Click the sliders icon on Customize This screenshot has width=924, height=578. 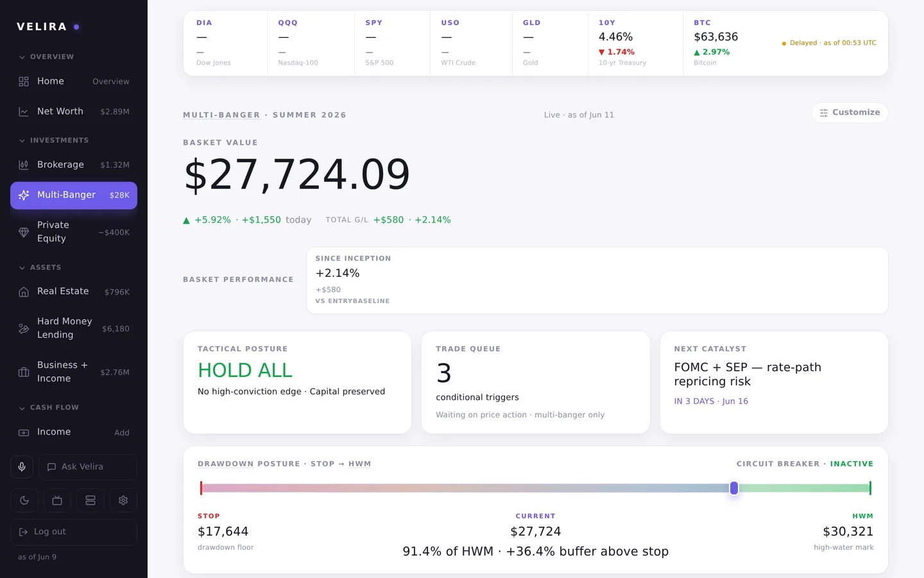[824, 112]
